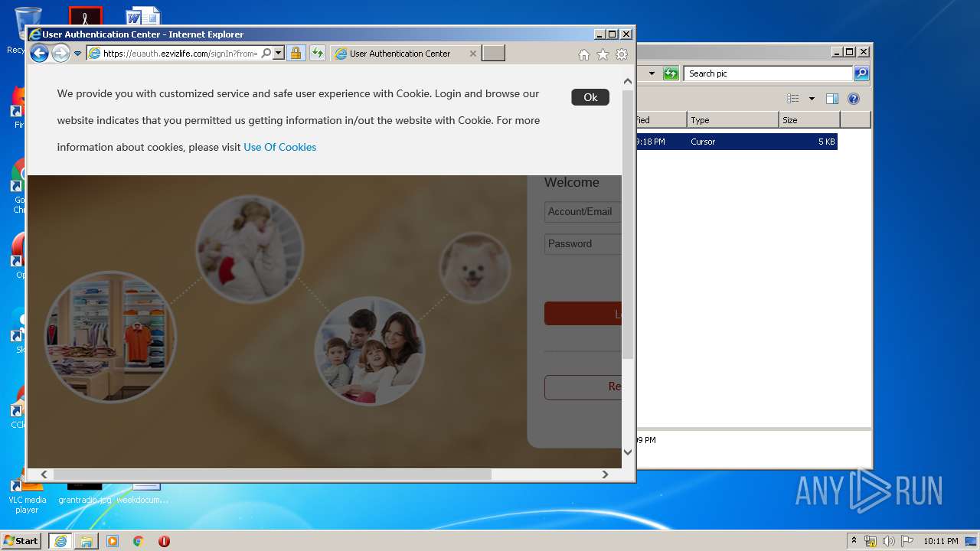This screenshot has width=980, height=551.
Task: Click the red Opera taskbar icon
Action: tap(164, 541)
